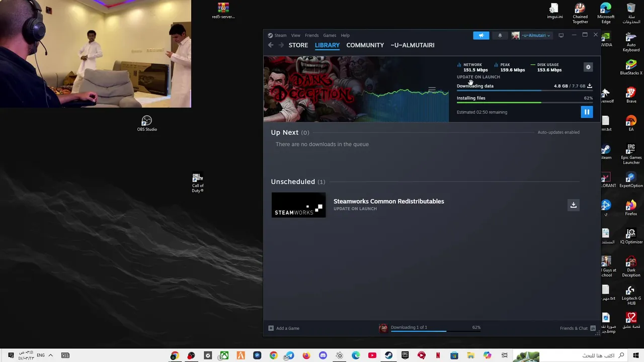Click the Auto-updates enabled text
Image resolution: width=644 pixels, height=362 pixels.
558,132
